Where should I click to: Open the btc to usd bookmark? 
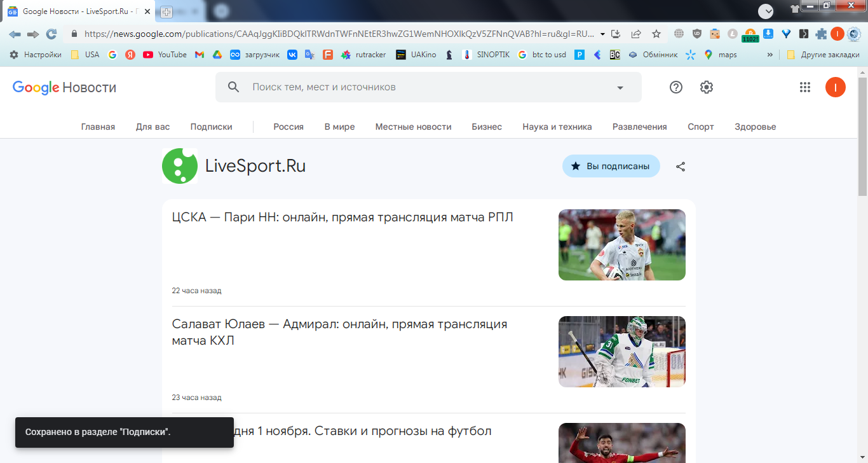[542, 55]
